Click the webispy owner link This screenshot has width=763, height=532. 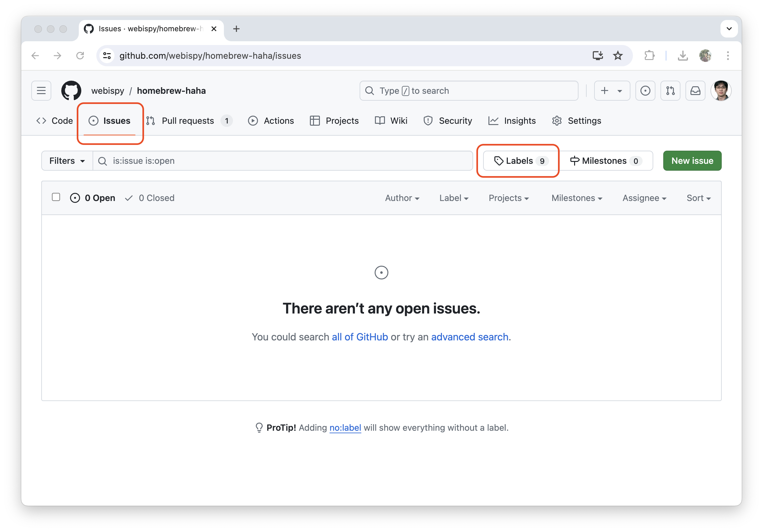(x=108, y=91)
